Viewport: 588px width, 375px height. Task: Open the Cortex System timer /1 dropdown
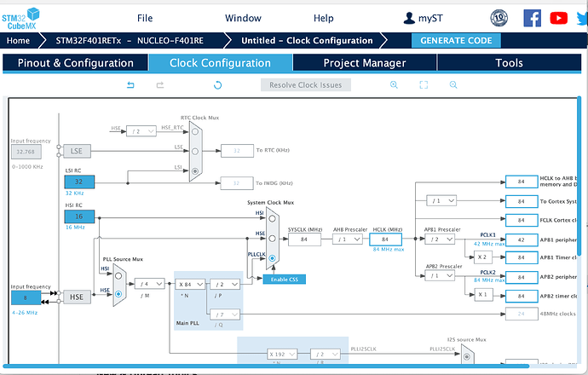441,200
